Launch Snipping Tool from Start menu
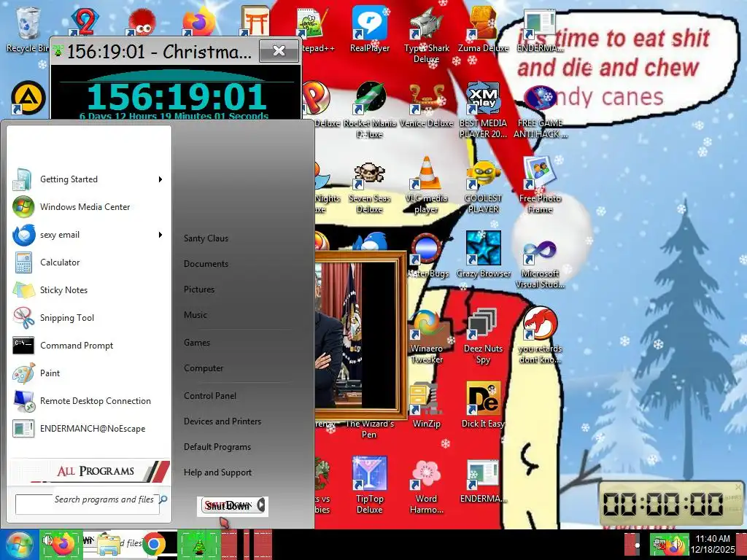 click(x=88, y=318)
